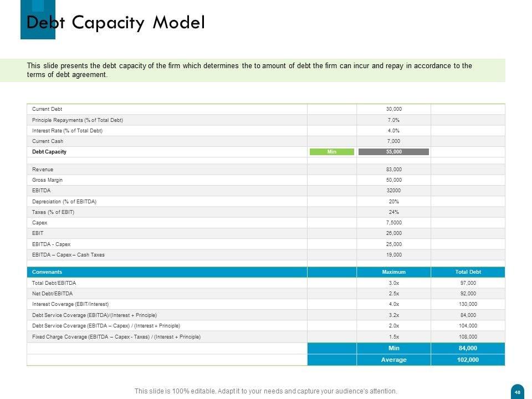Screen dimensions: 532x399
Task: Select the Revenue value 83,000
Action: [x=393, y=170]
